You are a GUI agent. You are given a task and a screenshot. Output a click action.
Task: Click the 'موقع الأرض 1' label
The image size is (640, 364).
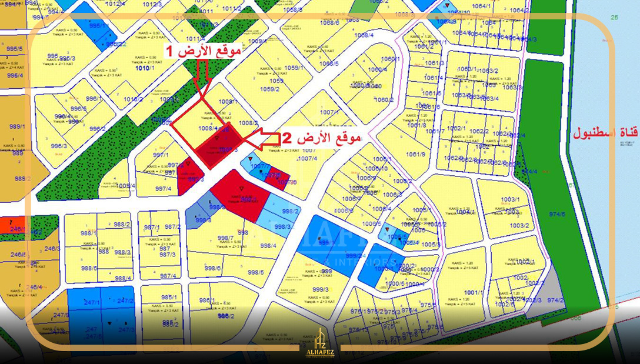[x=202, y=52]
